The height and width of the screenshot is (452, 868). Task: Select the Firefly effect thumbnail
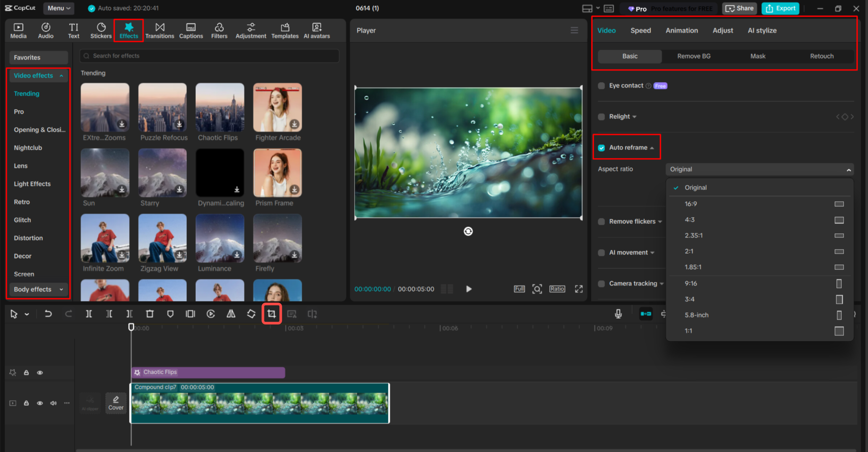coord(277,239)
